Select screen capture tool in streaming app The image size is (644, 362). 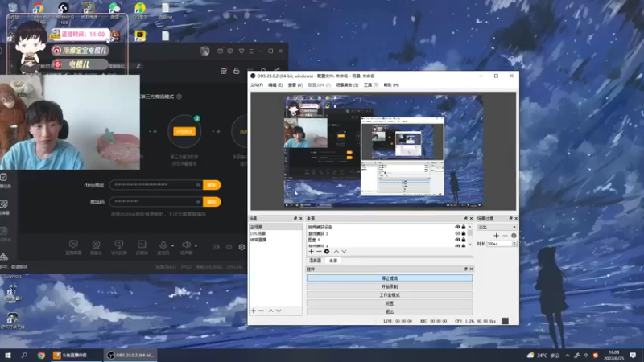[73, 247]
